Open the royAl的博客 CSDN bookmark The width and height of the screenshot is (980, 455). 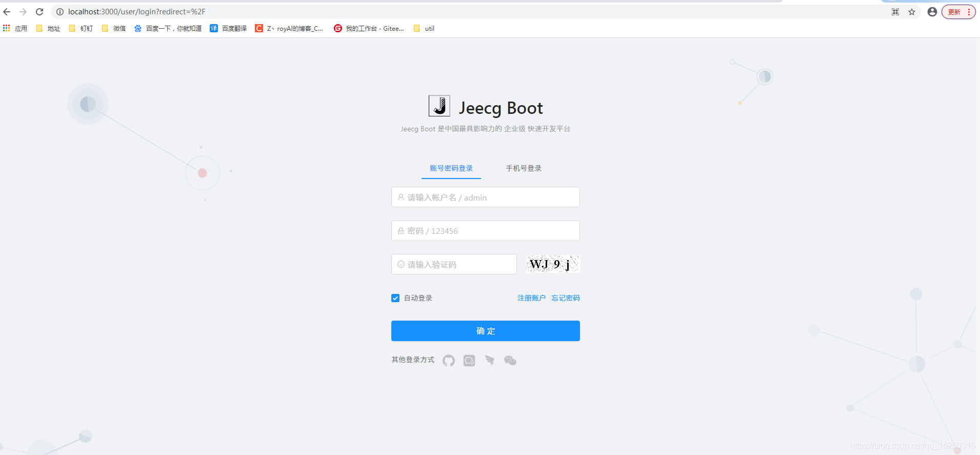[290, 29]
